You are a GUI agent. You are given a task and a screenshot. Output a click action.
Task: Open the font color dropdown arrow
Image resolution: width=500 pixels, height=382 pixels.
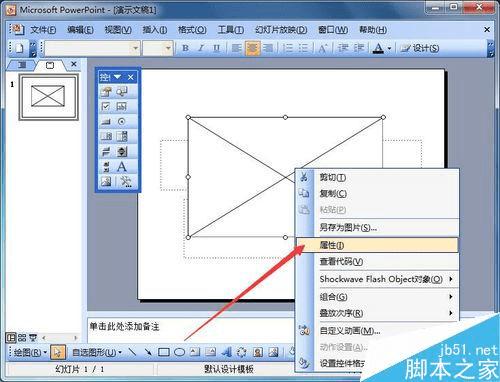click(x=389, y=49)
